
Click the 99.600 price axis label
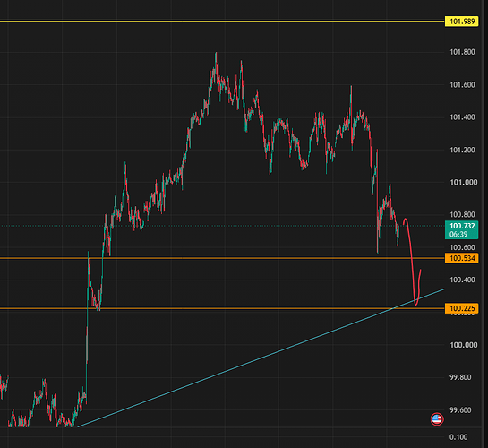click(460, 410)
